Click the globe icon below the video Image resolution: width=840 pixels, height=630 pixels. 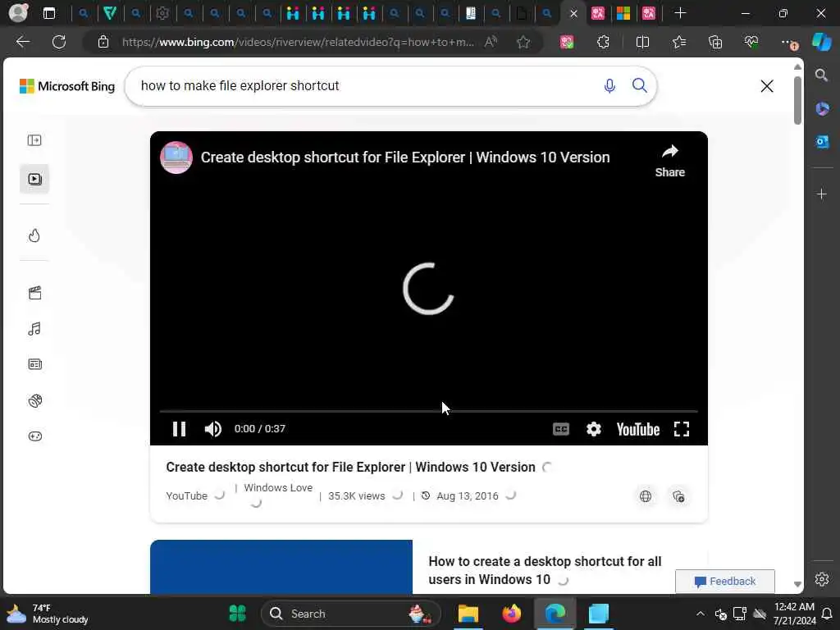point(646,496)
